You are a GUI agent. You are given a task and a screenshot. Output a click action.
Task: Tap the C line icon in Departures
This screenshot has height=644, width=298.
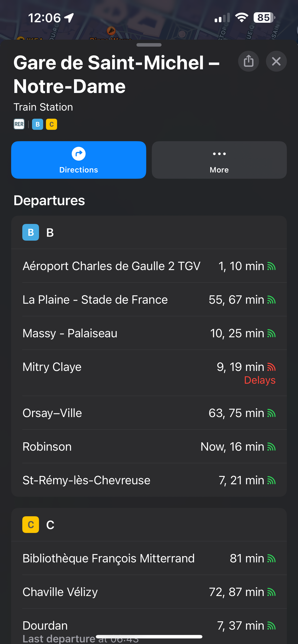pos(31,525)
